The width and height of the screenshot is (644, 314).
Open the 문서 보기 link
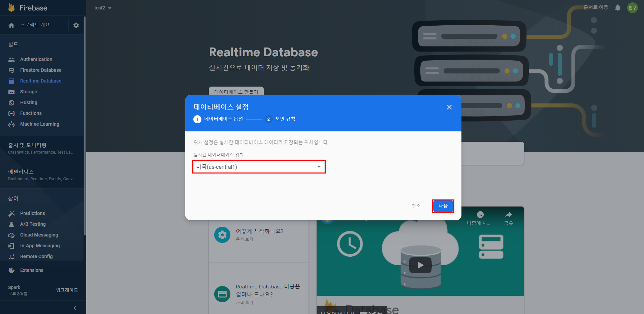pyautogui.click(x=245, y=239)
